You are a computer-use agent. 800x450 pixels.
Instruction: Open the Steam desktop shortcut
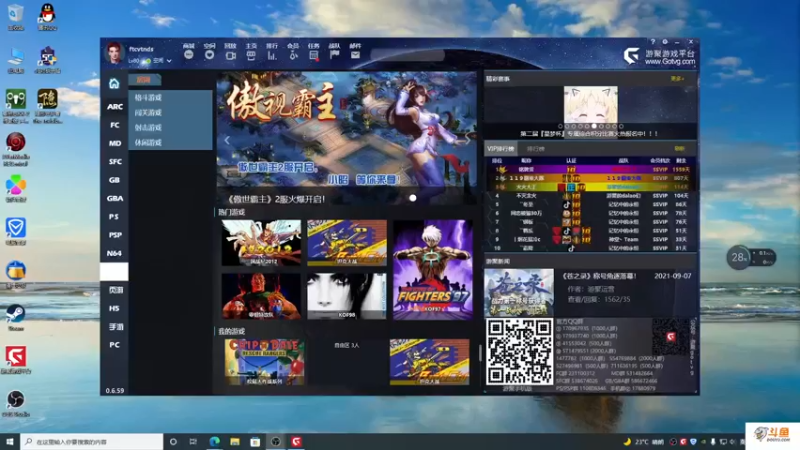pyautogui.click(x=15, y=317)
